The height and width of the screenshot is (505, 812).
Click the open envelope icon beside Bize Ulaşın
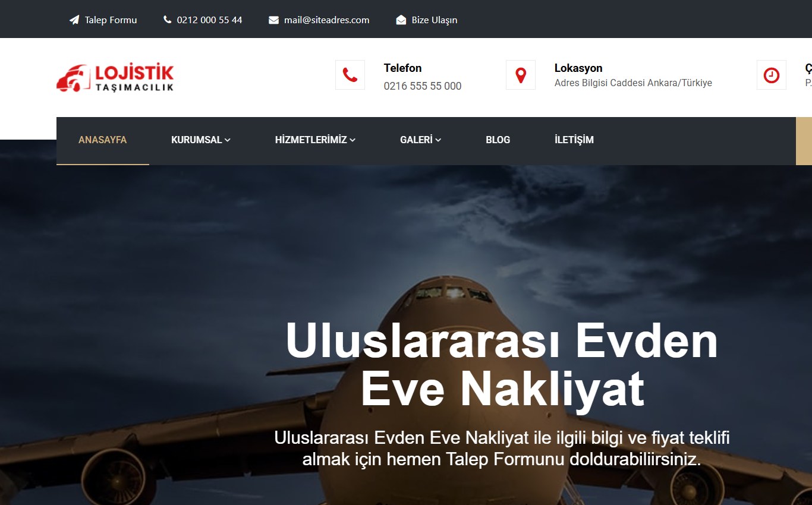[x=401, y=20]
